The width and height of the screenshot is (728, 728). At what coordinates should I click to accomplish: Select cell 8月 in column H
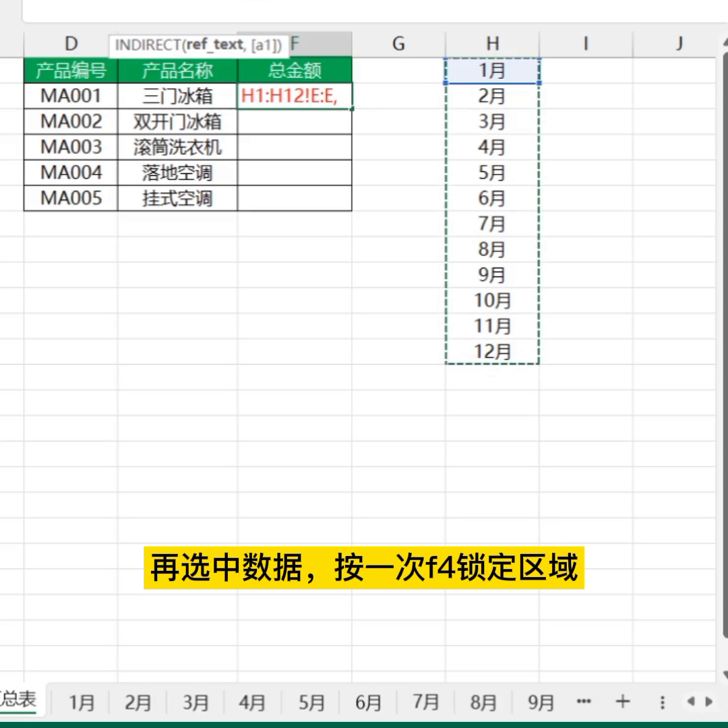[492, 249]
